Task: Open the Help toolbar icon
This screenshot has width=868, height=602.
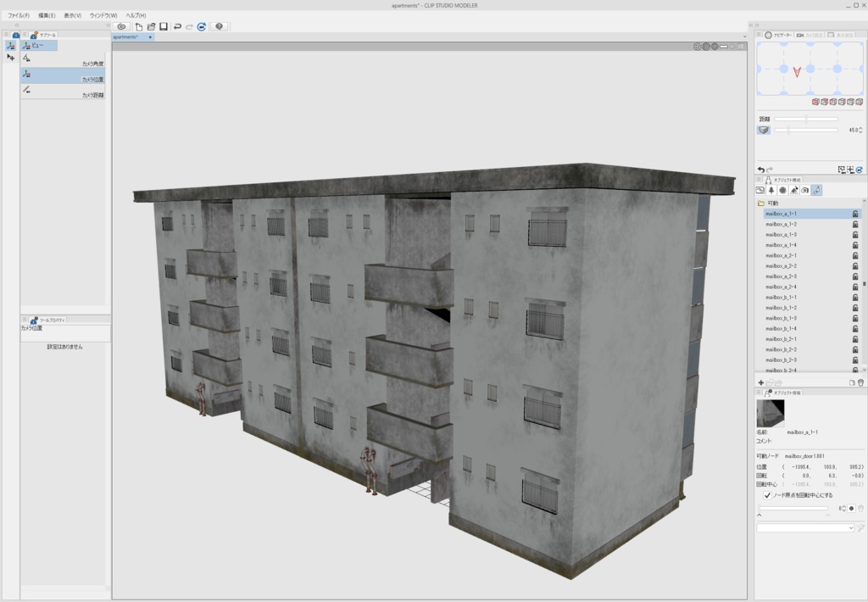Action: pyautogui.click(x=219, y=26)
